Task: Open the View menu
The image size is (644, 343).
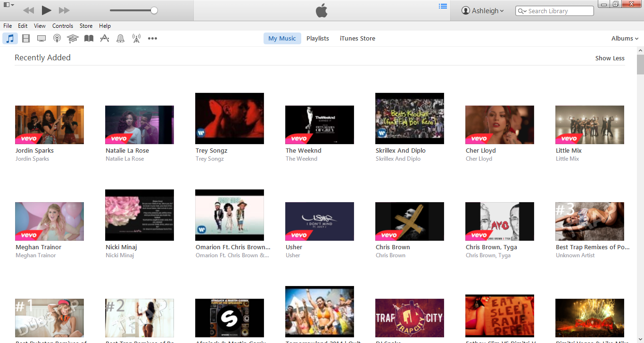Action: pos(40,26)
